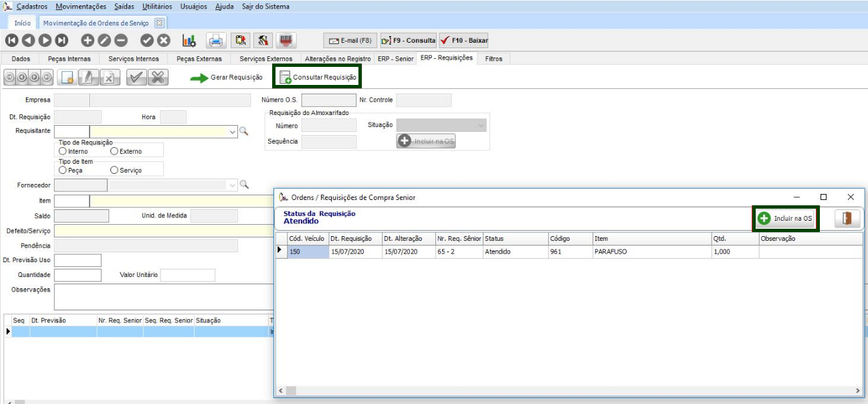Viewport: 868px width, 404px height.
Task: Click the magnifier next to Requisitante
Action: 244,131
